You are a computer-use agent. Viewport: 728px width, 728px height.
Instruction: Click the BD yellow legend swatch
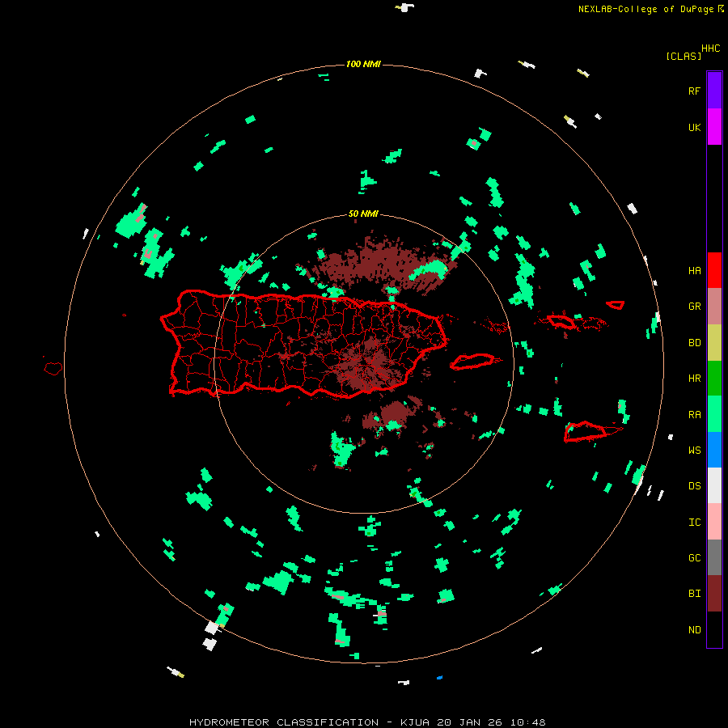(x=714, y=343)
